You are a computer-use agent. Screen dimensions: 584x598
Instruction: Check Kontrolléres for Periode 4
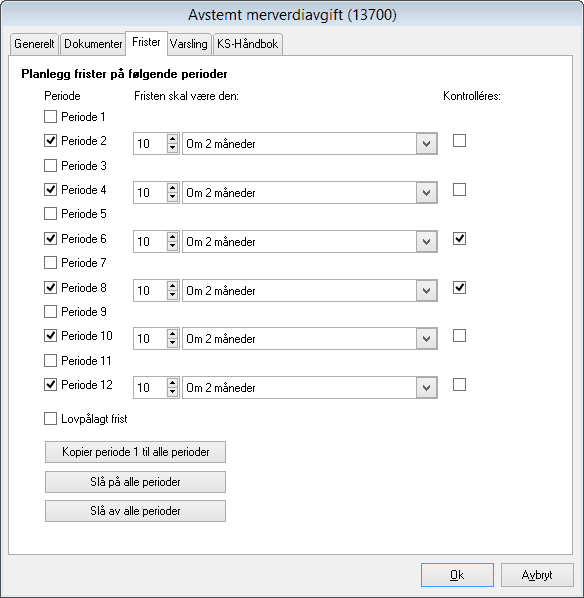(459, 190)
